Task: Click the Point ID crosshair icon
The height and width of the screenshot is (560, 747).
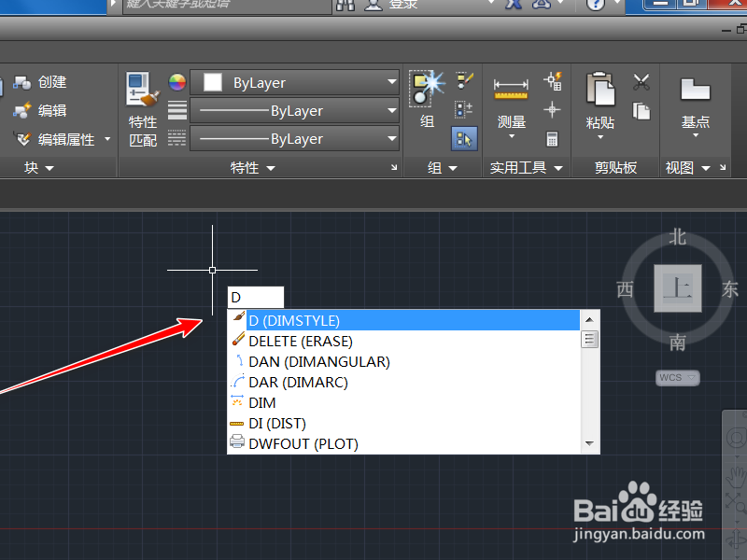Action: pos(552,109)
